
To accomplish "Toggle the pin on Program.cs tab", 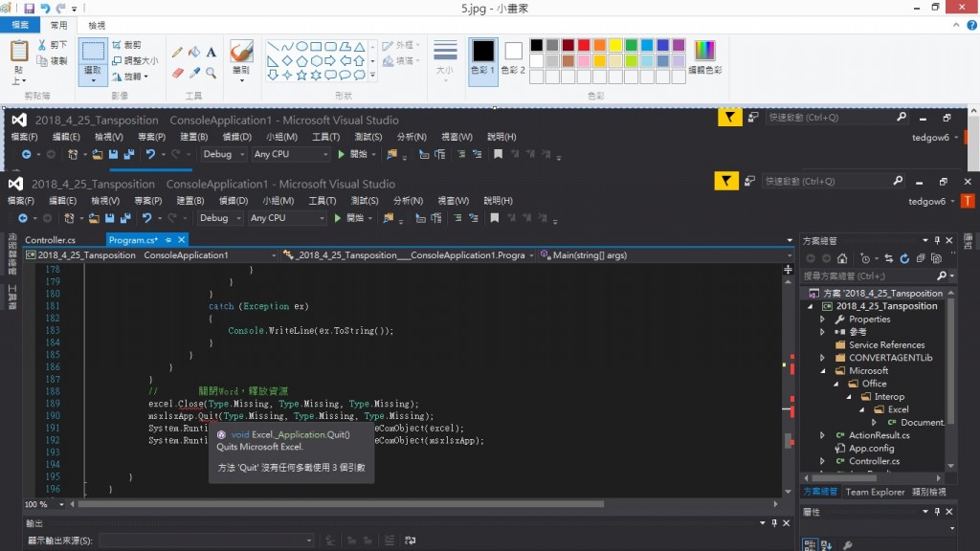I will [x=168, y=240].
